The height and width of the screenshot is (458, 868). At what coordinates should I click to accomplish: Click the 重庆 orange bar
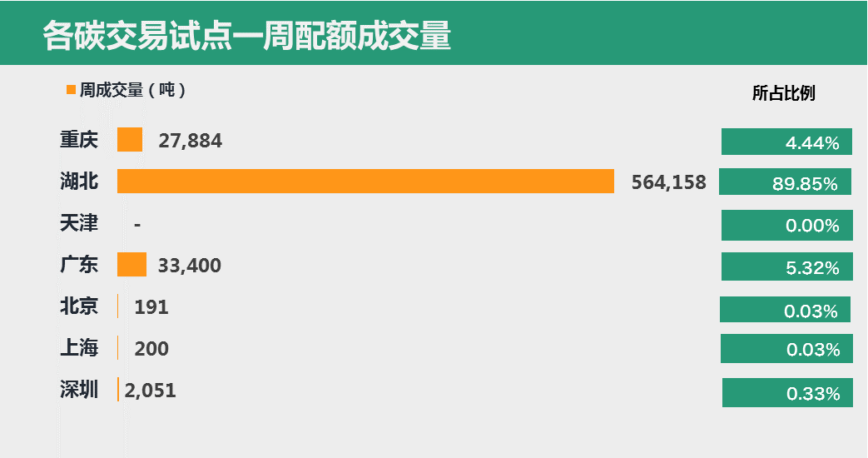130,140
